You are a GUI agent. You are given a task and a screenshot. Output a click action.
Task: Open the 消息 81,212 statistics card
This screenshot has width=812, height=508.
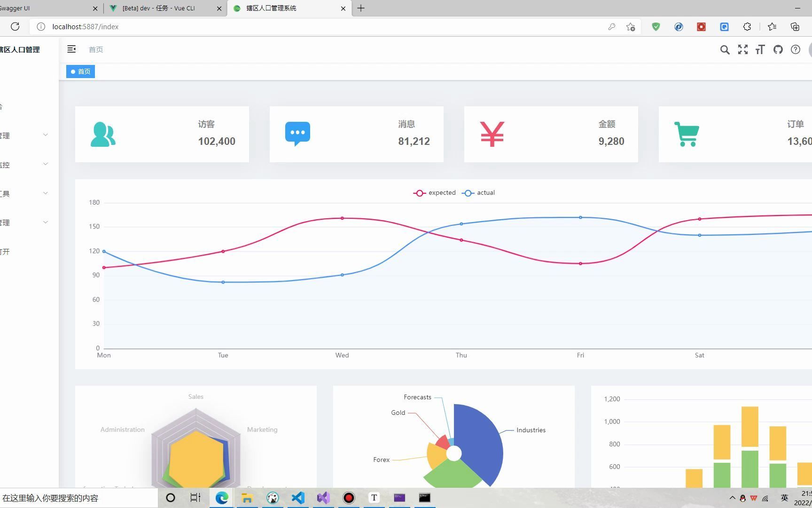[357, 134]
